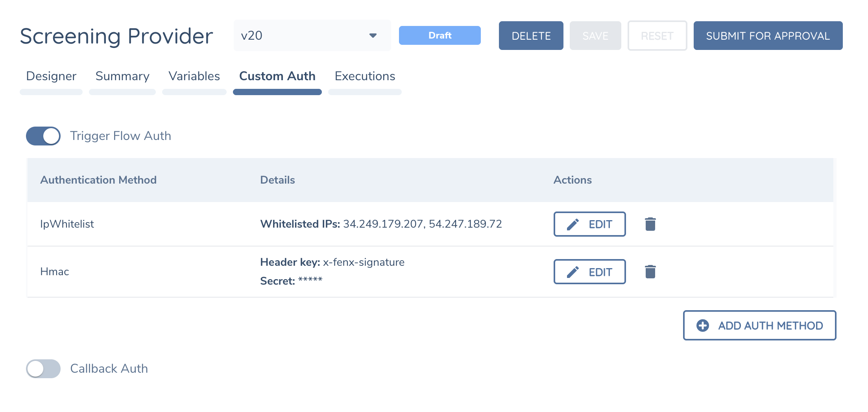Remove the Hmac method with the trash icon
Image resolution: width=868 pixels, height=412 pixels.
pyautogui.click(x=650, y=271)
